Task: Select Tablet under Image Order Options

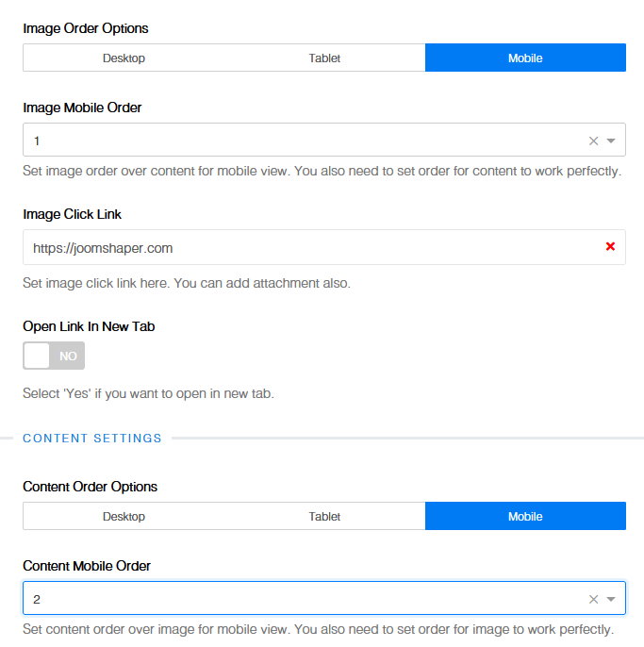Action: click(x=324, y=58)
